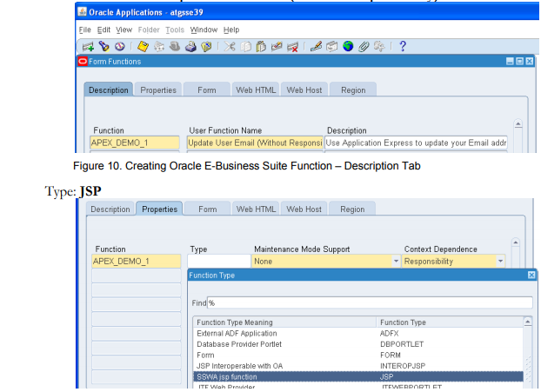Click the New record toolbar icon
Screen dimensions: 541x392
click(88, 47)
